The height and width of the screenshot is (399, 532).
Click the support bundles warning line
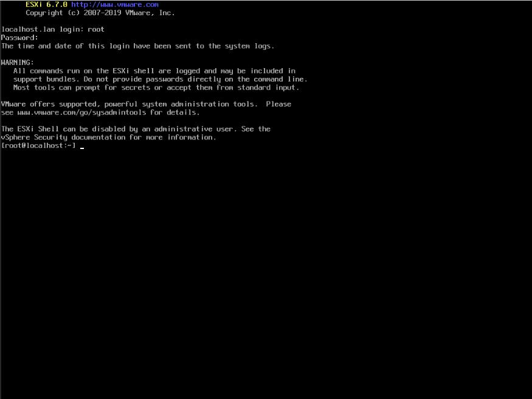coord(160,80)
